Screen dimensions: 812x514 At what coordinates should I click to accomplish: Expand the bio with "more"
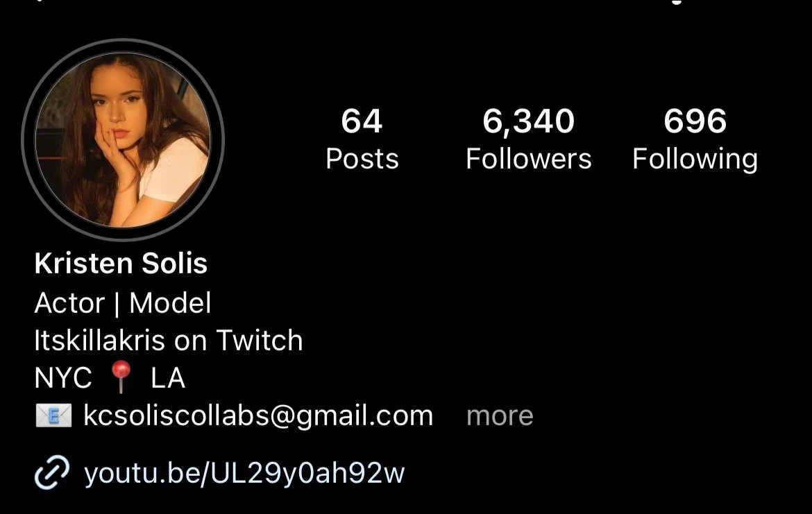(x=500, y=416)
